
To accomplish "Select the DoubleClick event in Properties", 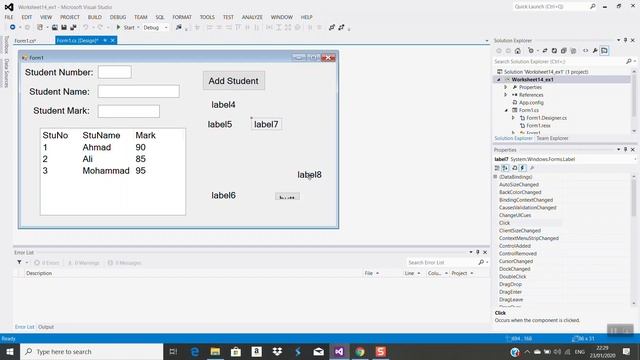I will (513, 277).
